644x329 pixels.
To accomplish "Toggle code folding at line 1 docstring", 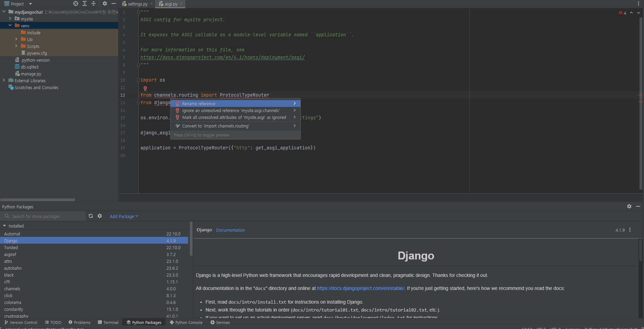I will [x=138, y=12].
